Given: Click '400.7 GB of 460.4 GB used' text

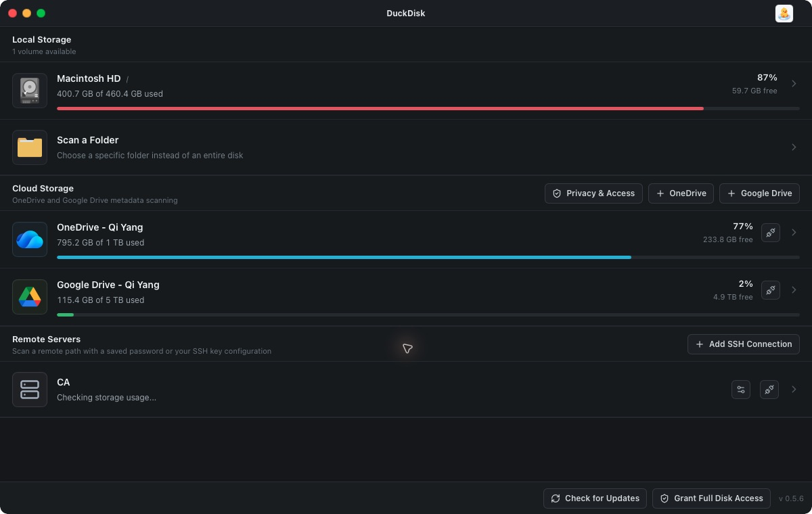Looking at the screenshot, I should [110, 94].
